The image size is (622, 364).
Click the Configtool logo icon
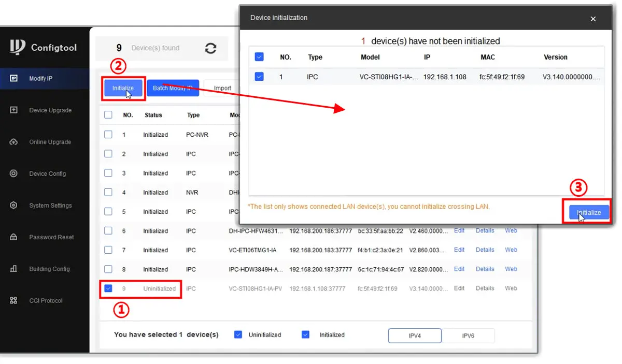click(x=17, y=47)
